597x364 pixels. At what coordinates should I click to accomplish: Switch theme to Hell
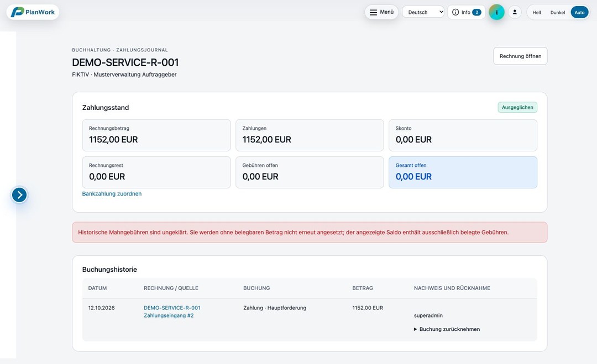coord(536,13)
